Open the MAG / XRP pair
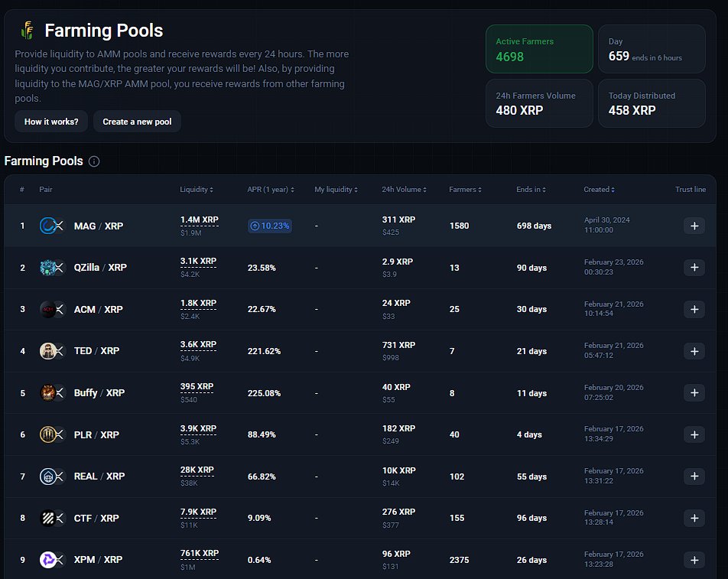Screen dimensions: 728x579 pyautogui.click(x=99, y=226)
